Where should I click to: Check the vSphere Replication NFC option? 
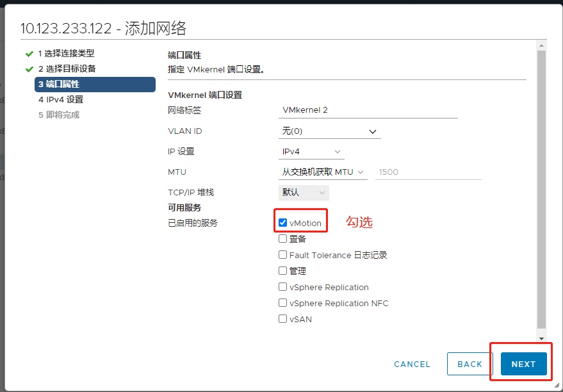(282, 302)
